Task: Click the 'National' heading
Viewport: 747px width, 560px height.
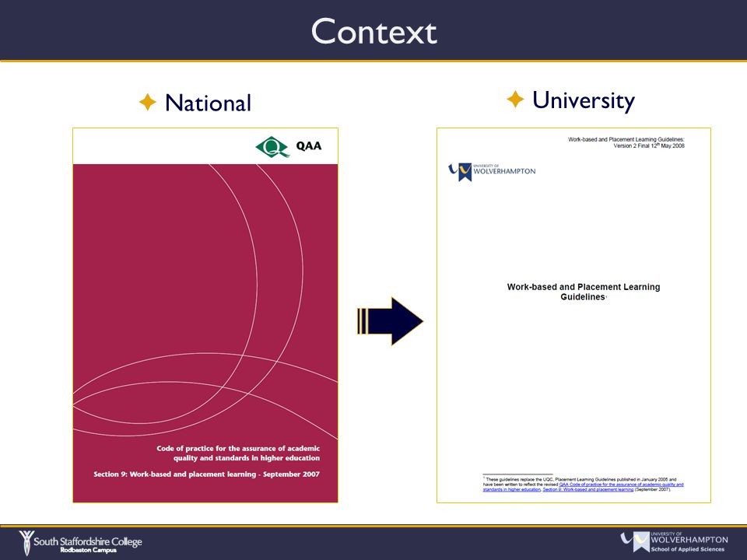Action: tap(208, 103)
